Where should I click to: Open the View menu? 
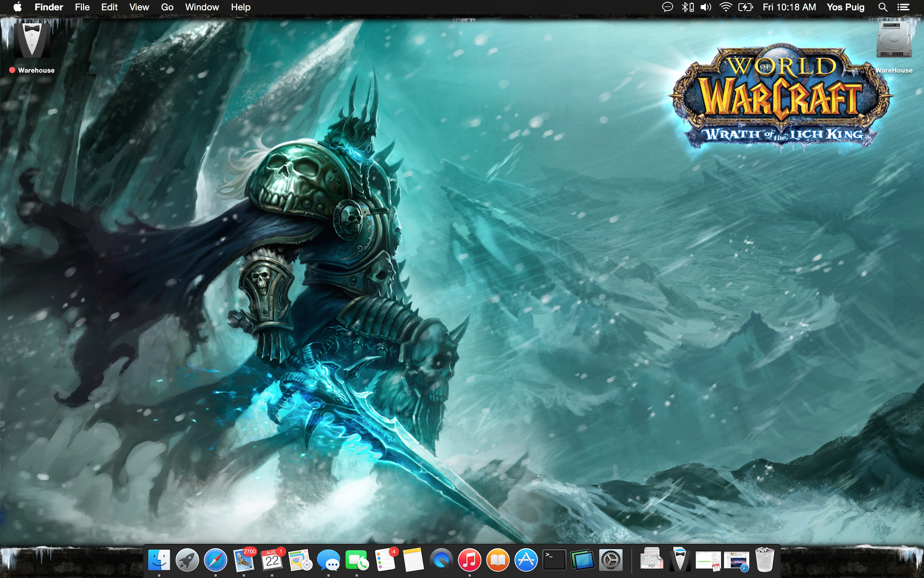(139, 7)
